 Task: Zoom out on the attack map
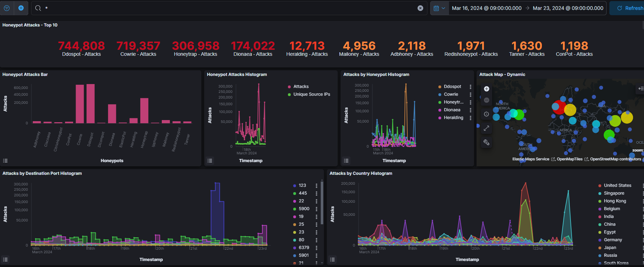(486, 100)
